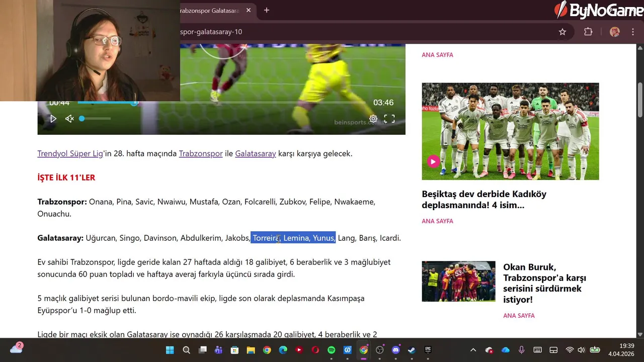Image resolution: width=644 pixels, height=362 pixels.
Task: Open the Trendyol Süper Lig link
Action: click(x=70, y=153)
